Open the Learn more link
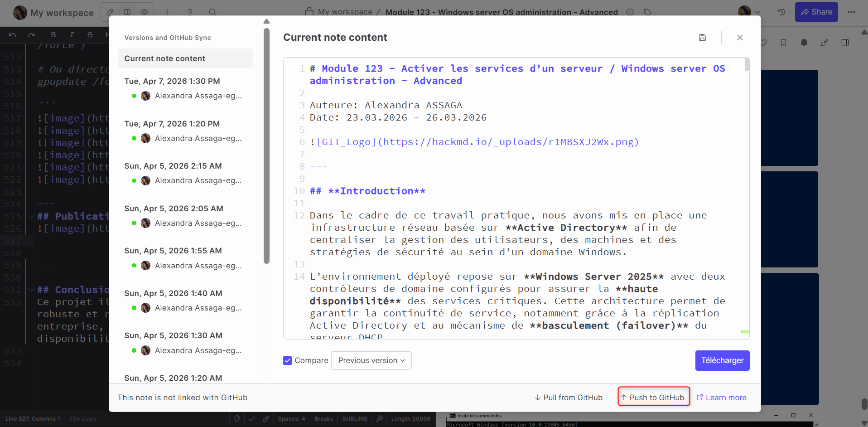 pos(721,398)
